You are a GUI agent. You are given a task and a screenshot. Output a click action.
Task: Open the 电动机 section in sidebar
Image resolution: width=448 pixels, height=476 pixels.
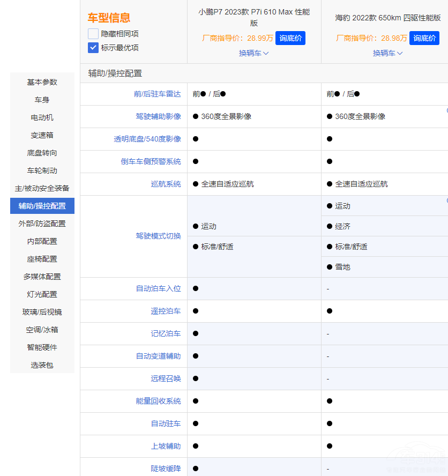42,117
